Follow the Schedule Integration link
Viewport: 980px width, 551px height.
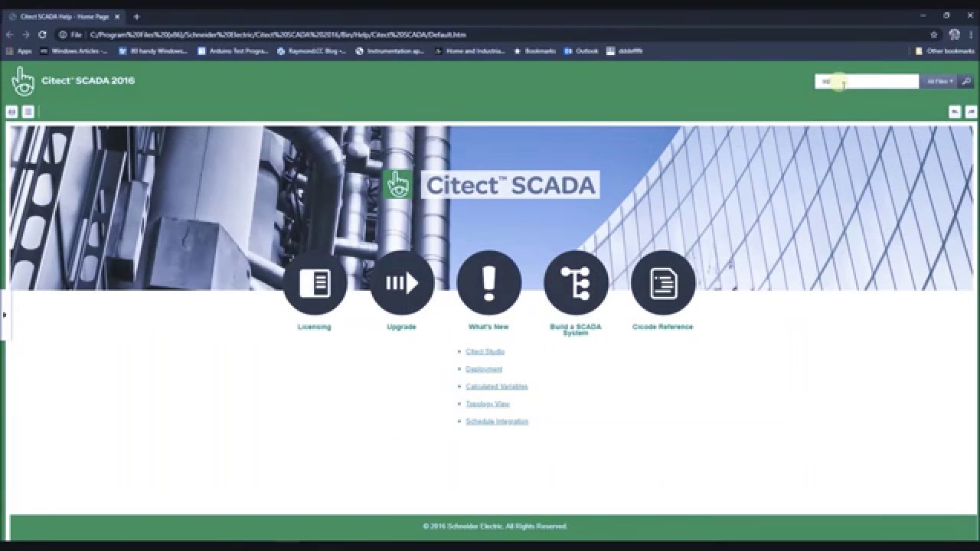(x=497, y=422)
